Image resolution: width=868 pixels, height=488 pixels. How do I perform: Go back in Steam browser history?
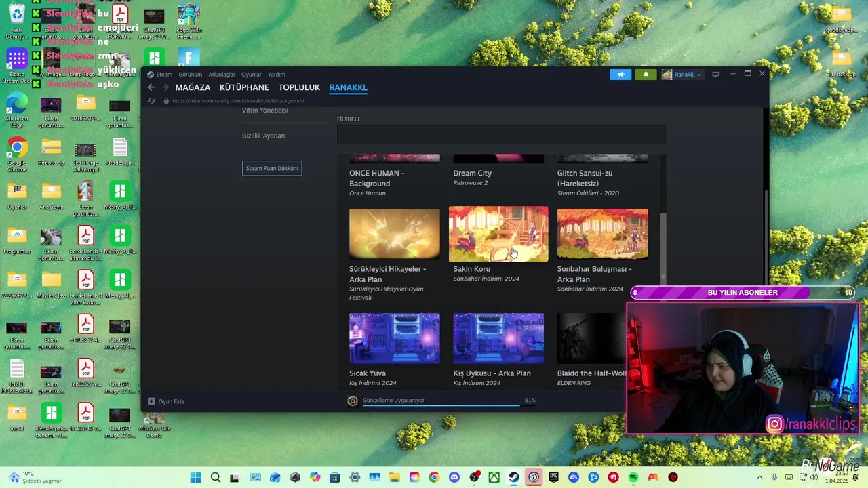[151, 87]
